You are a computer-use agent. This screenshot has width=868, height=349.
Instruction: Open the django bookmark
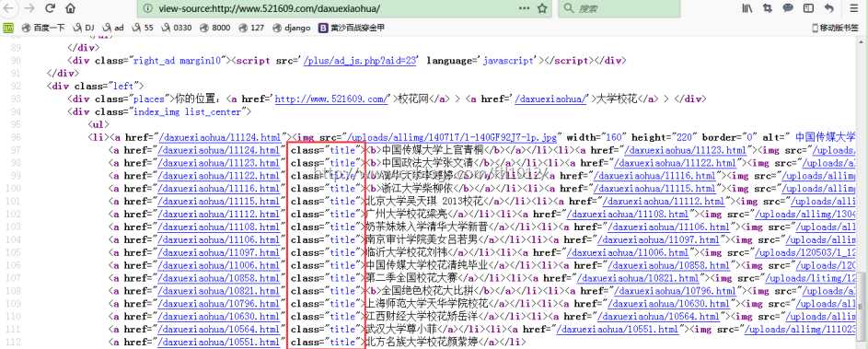point(291,28)
